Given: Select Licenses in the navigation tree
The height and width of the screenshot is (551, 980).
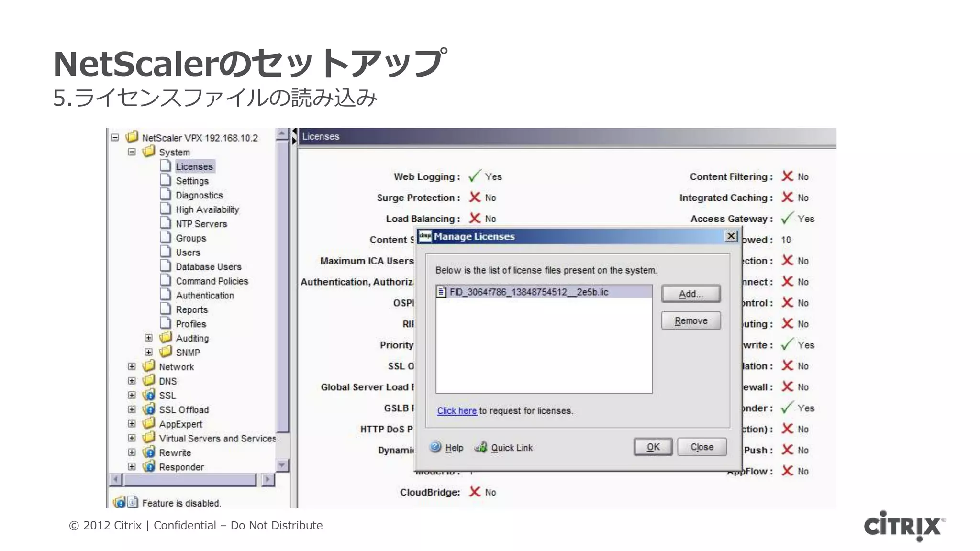Looking at the screenshot, I should tap(194, 166).
